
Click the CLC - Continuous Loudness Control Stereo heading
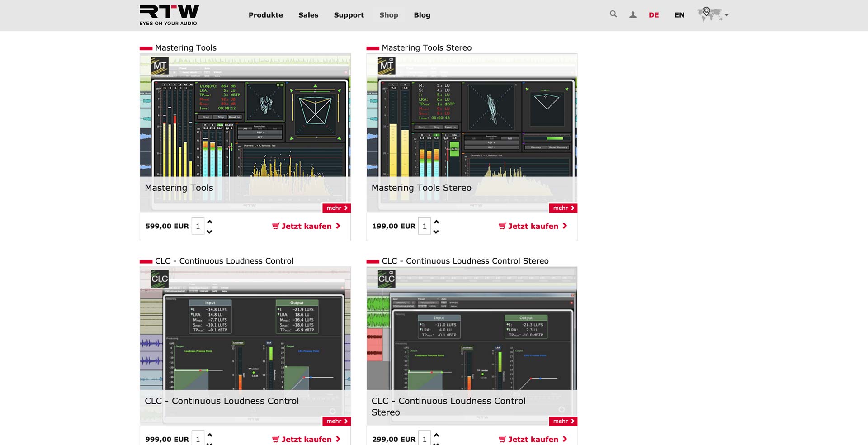(465, 261)
